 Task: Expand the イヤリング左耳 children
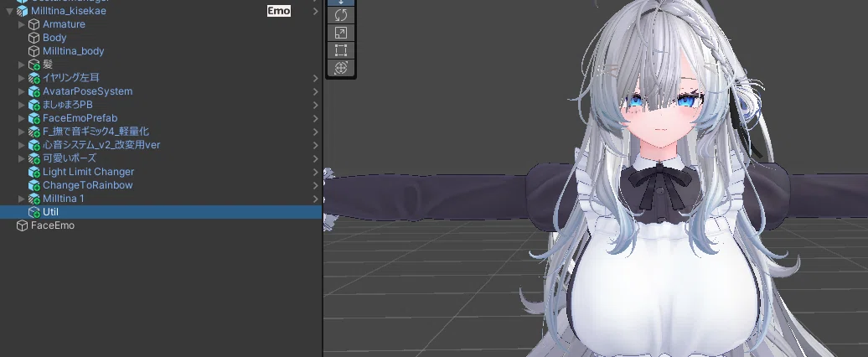click(x=22, y=78)
